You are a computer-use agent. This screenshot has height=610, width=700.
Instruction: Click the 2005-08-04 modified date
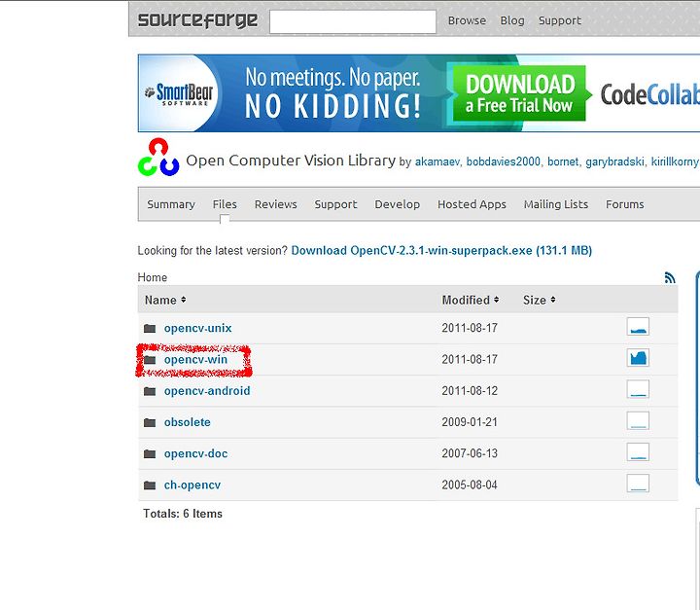coord(470,484)
